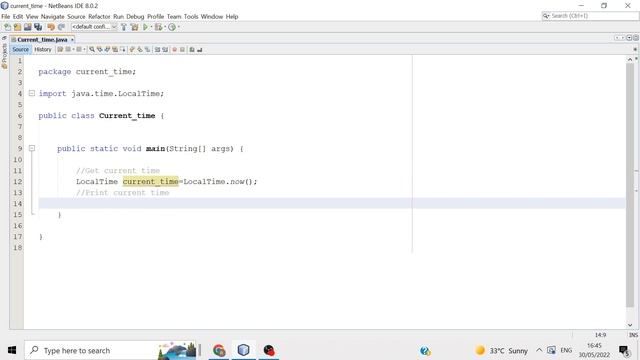Toggle Highlight Search in editor toolbar
This screenshot has height=360, width=640.
pyautogui.click(x=115, y=49)
